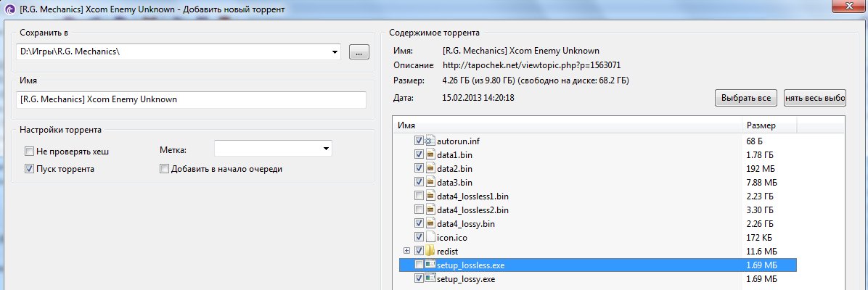
Task: Uncheck the autorun.inf file checkbox
Action: click(419, 141)
